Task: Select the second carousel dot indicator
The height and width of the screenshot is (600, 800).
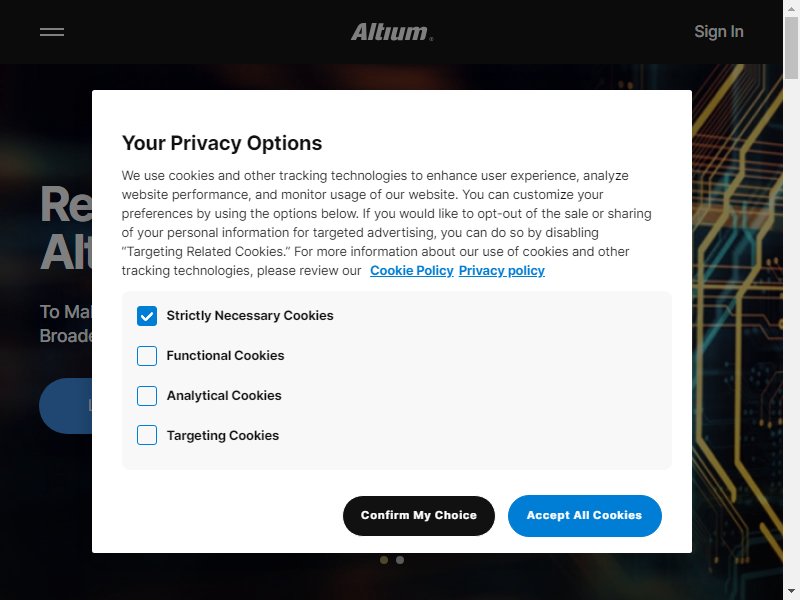Action: coord(400,560)
